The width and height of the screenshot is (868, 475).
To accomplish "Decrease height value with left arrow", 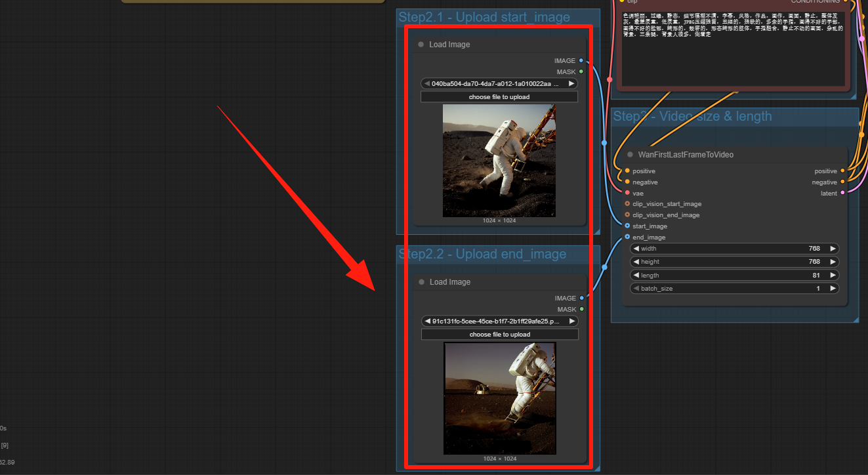I will (636, 262).
